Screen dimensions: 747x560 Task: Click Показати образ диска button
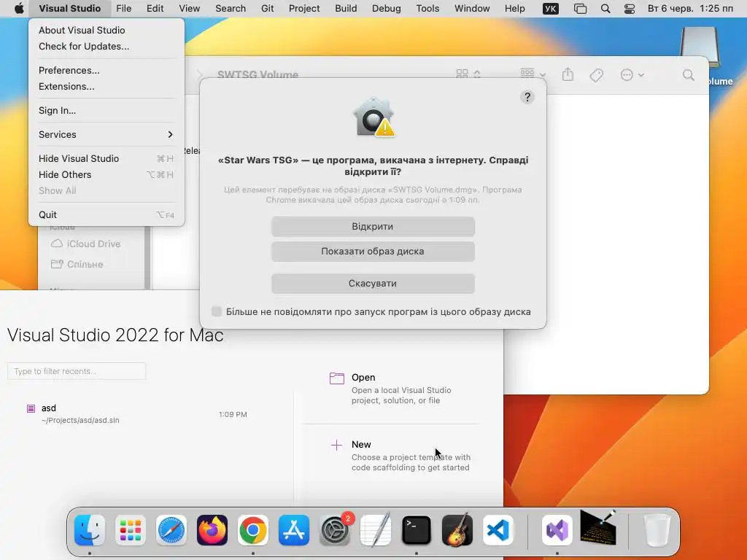tap(373, 252)
